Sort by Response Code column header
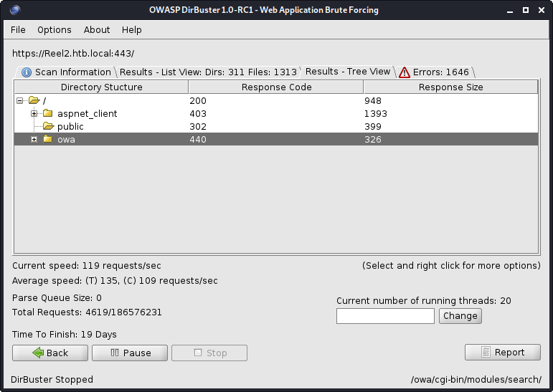The width and height of the screenshot is (553, 392). coord(276,87)
